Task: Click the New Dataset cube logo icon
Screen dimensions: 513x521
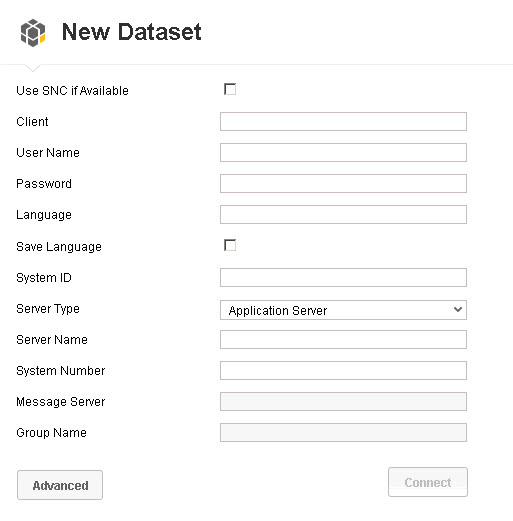Action: coord(33,33)
